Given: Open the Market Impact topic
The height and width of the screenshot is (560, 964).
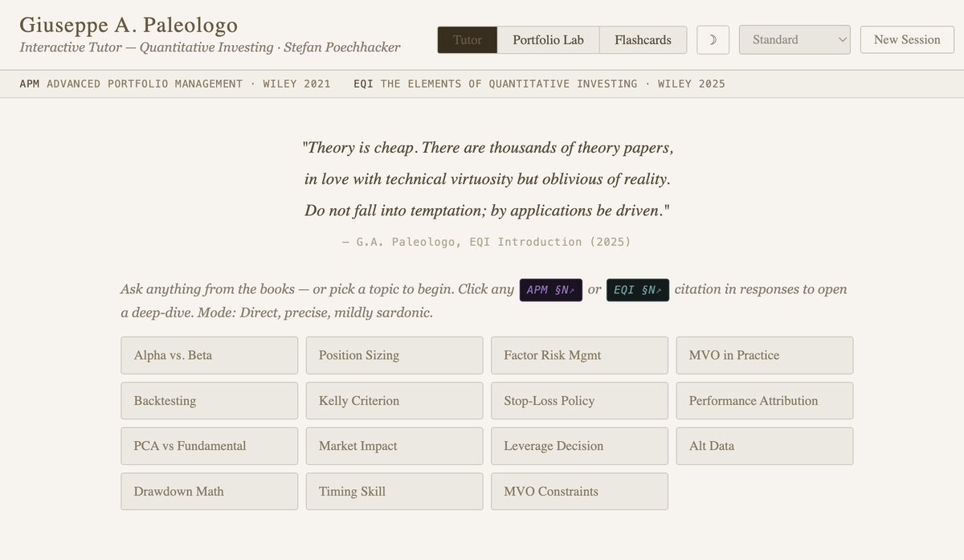Looking at the screenshot, I should pos(394,446).
